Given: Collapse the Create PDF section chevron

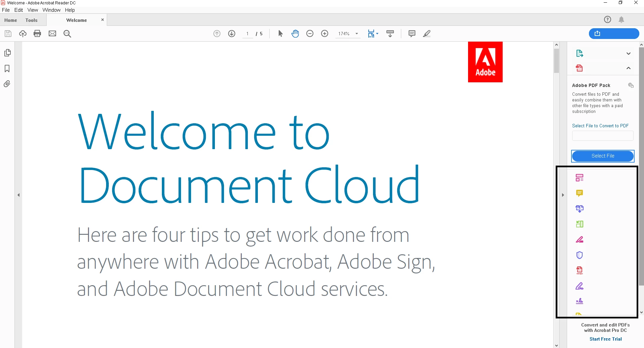Looking at the screenshot, I should coord(629,68).
